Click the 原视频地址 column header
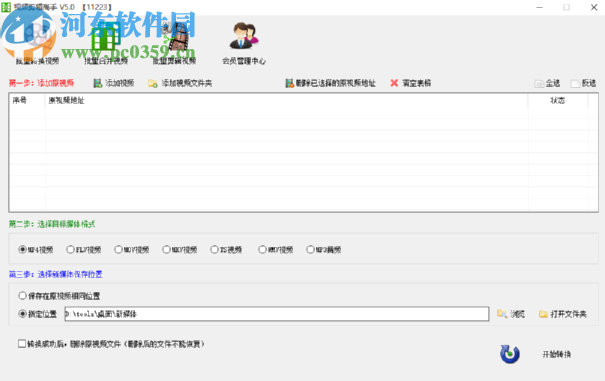The height and width of the screenshot is (381, 605). (286, 101)
